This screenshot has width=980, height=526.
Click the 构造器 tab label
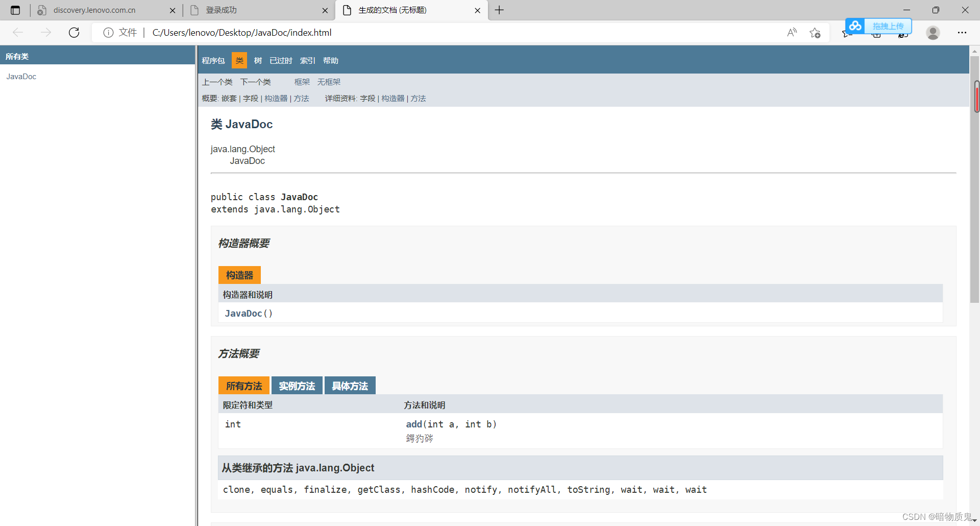click(239, 275)
